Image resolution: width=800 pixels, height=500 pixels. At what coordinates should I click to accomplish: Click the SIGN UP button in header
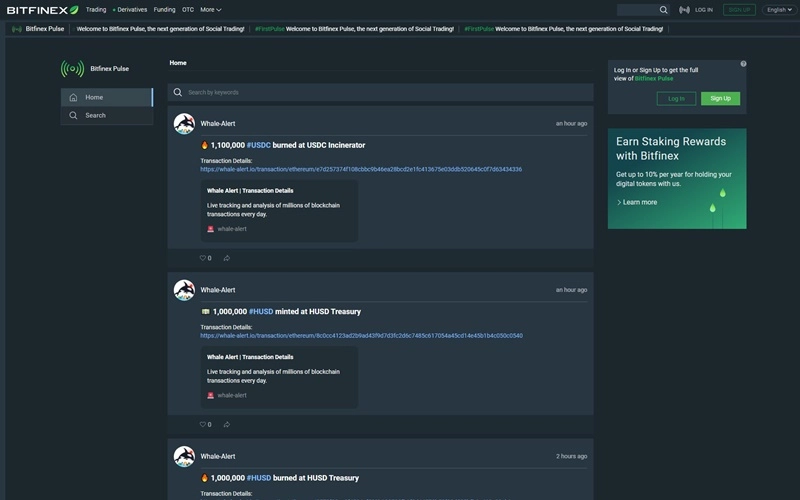(x=739, y=10)
